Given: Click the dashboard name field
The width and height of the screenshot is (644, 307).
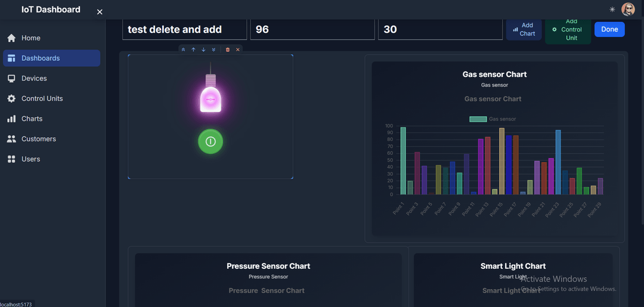Looking at the screenshot, I should pyautogui.click(x=184, y=29).
